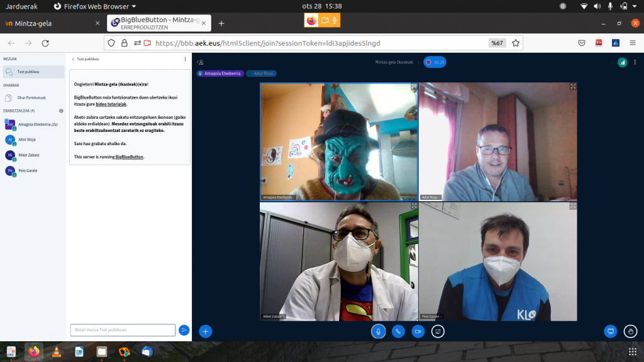Click the BigBlueButton link in chat
The image size is (644, 362).
tap(129, 156)
